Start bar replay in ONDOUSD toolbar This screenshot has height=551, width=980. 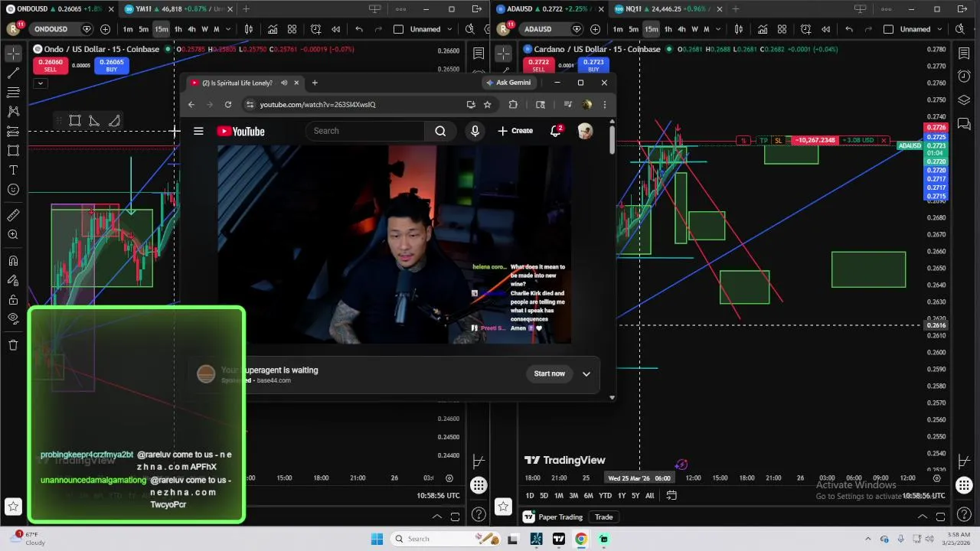(335, 29)
